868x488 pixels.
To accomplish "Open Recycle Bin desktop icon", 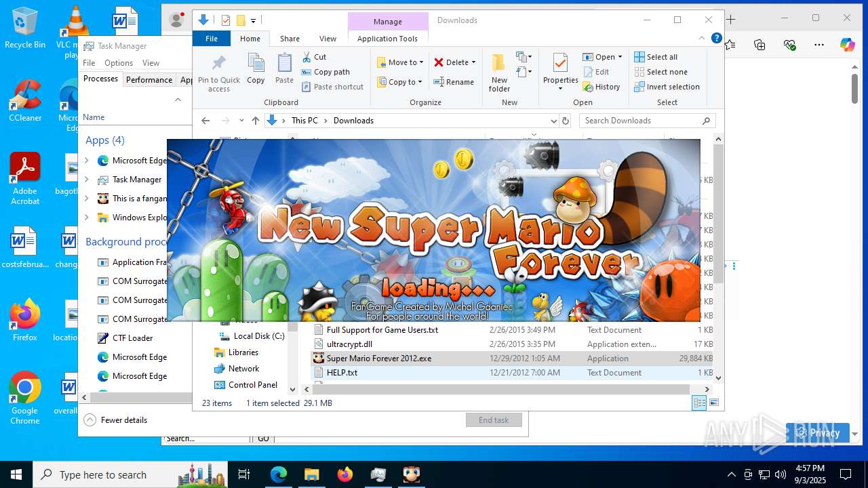I will click(x=25, y=28).
